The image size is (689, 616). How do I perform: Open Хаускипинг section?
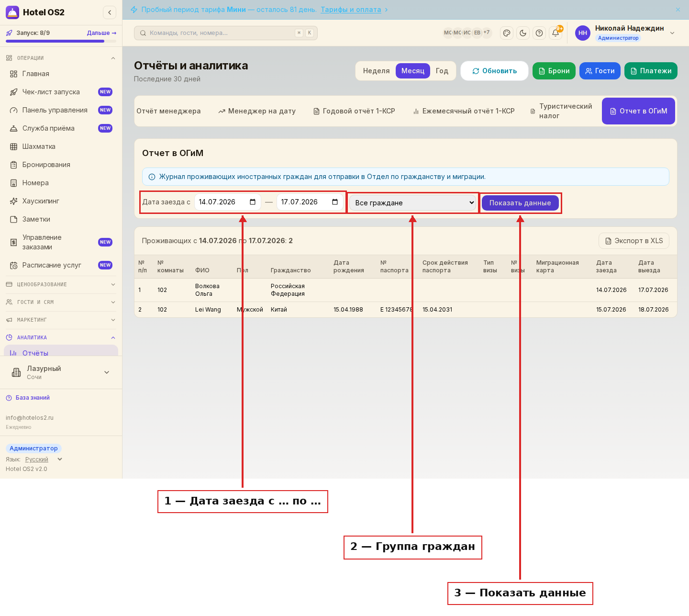pyautogui.click(x=61, y=201)
